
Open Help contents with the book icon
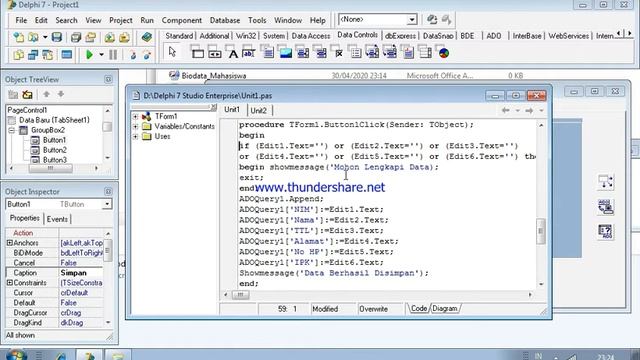147,38
